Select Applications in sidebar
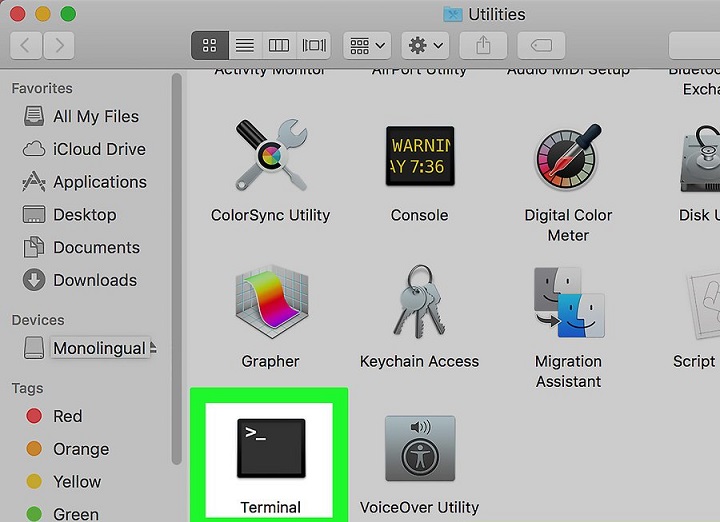The height and width of the screenshot is (522, 720). 84,182
